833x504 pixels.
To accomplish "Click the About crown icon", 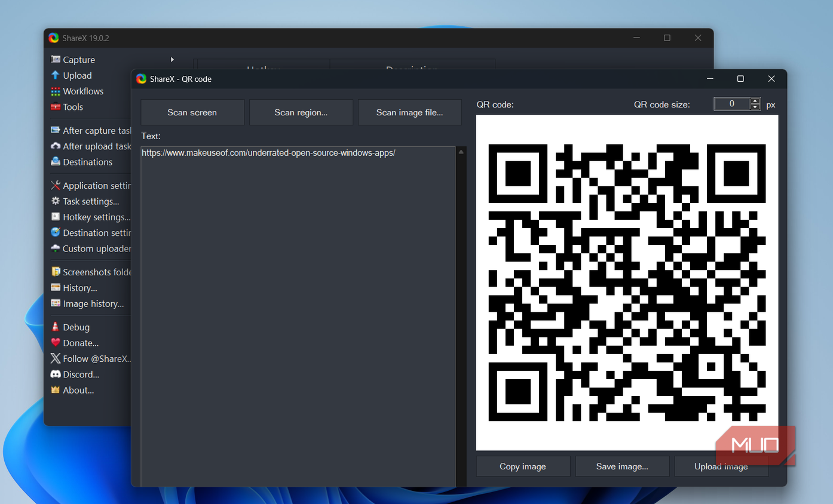I will pos(56,390).
